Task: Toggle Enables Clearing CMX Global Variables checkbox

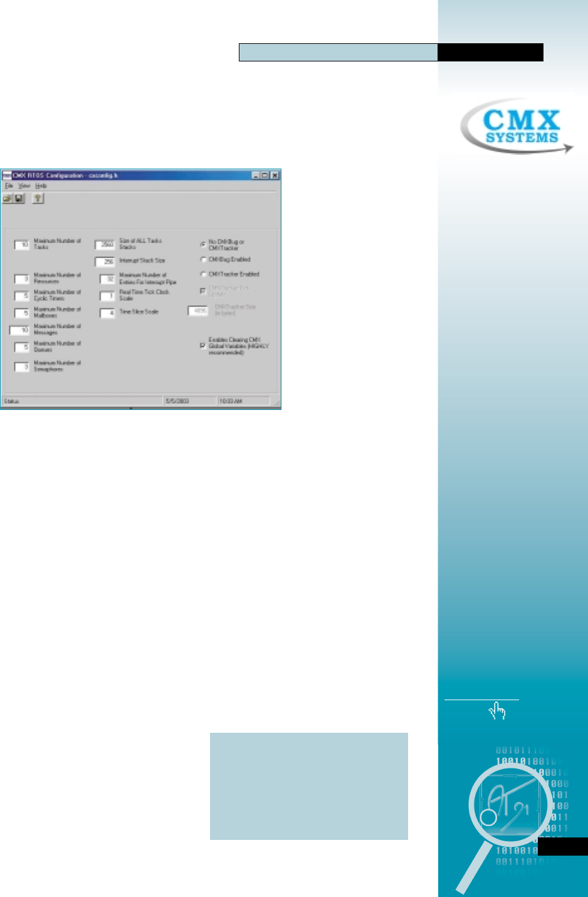Action: [x=202, y=345]
